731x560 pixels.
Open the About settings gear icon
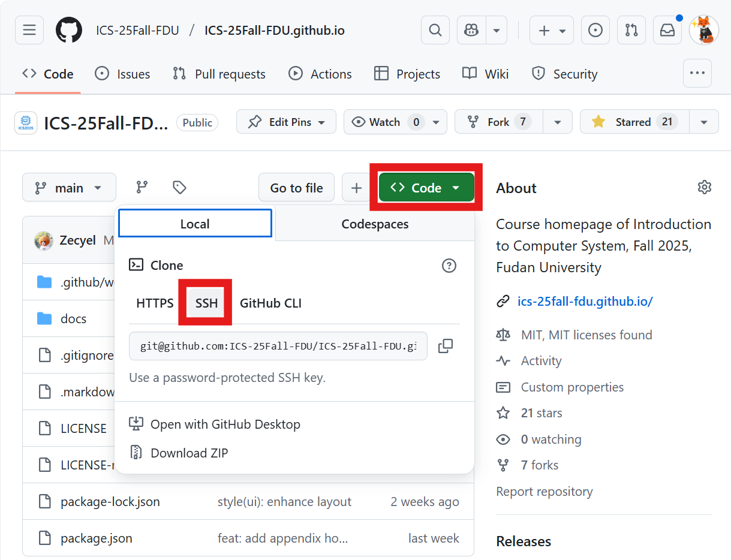pyautogui.click(x=704, y=187)
